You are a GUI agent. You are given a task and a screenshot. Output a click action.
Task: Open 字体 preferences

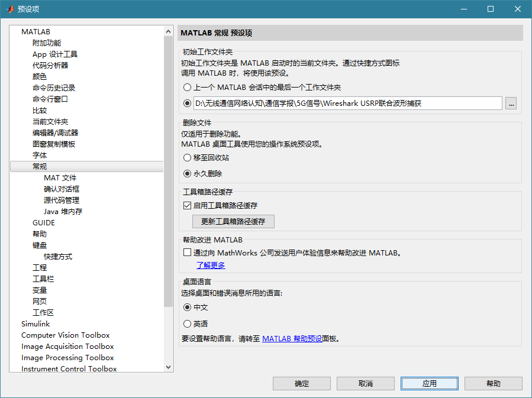pyautogui.click(x=40, y=155)
